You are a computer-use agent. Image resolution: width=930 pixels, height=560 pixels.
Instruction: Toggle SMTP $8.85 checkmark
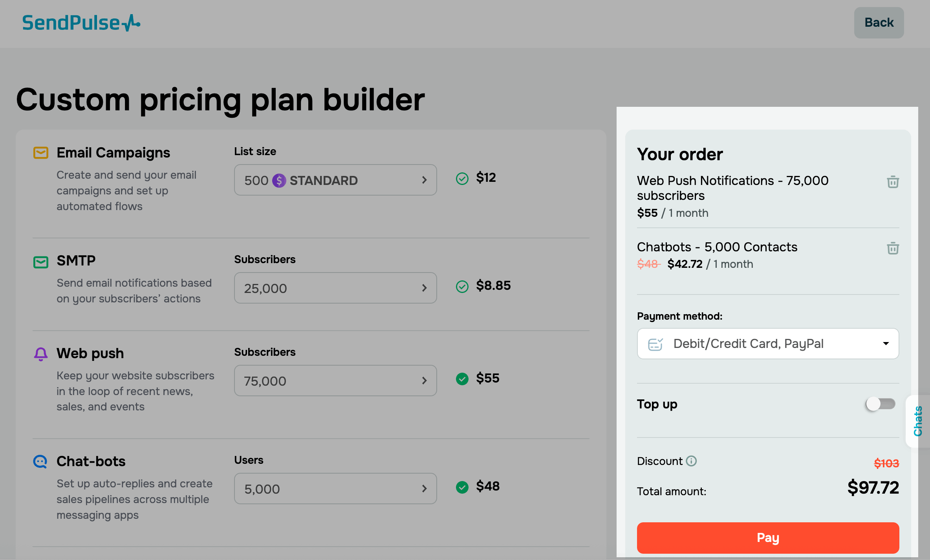pyautogui.click(x=462, y=287)
